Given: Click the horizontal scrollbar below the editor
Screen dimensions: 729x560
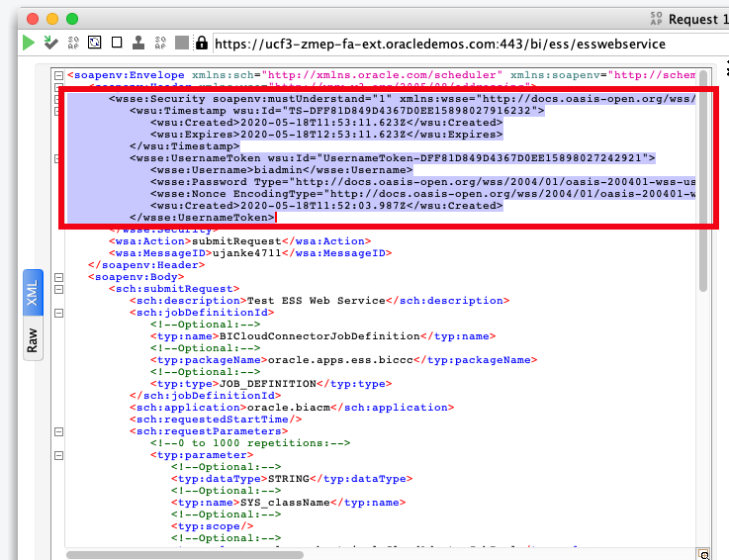Looking at the screenshot, I should (185, 555).
